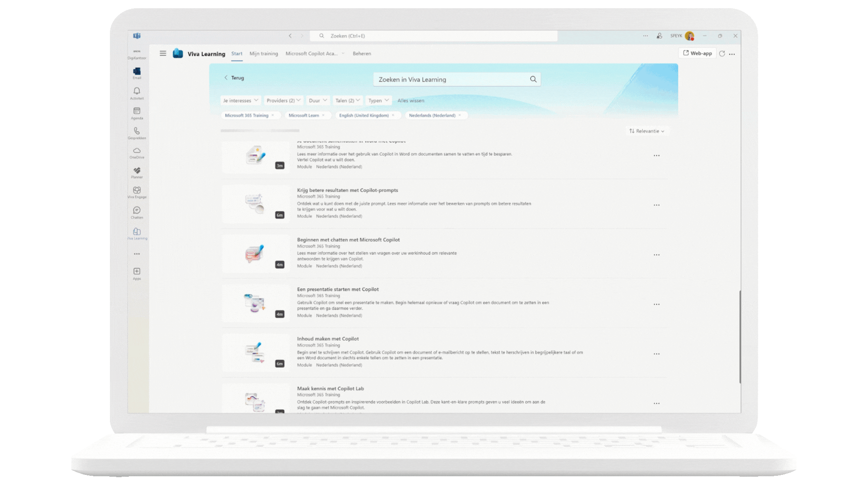868x488 pixels.
Task: Click the Terug back button
Action: coord(234,78)
